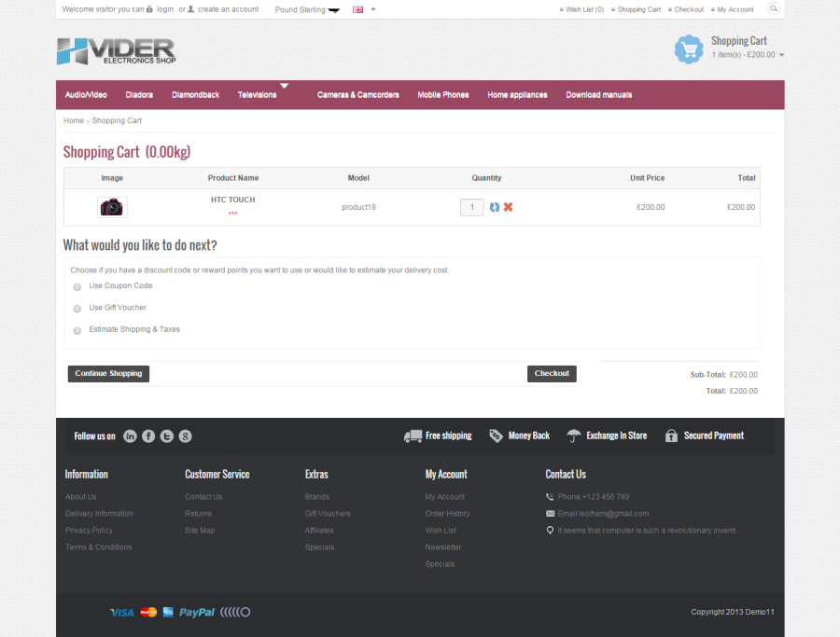Viewport: 840px width, 637px height.
Task: Click the HTC TOUCH product name link
Action: [233, 200]
